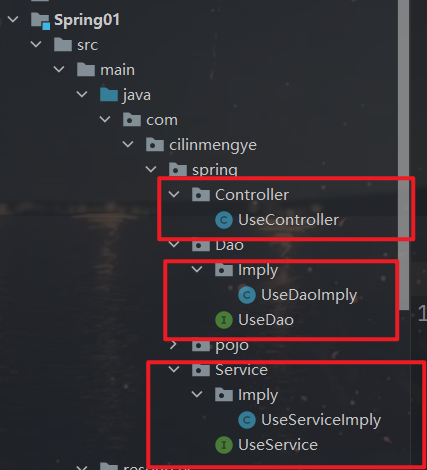Click the Spring01 module folder icon
Viewport: 427px width, 470px height.
[x=40, y=21]
